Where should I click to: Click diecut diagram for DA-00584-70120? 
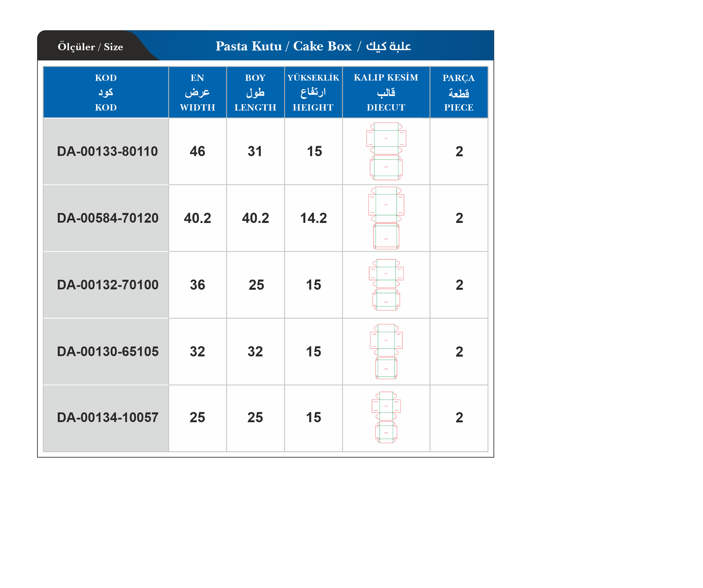386,218
